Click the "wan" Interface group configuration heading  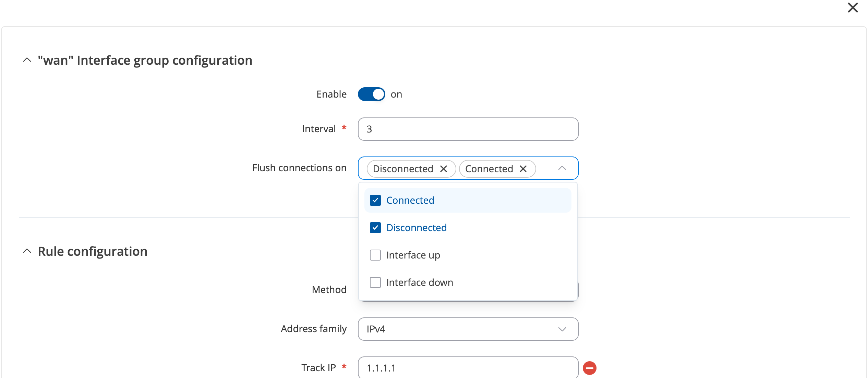coord(145,60)
